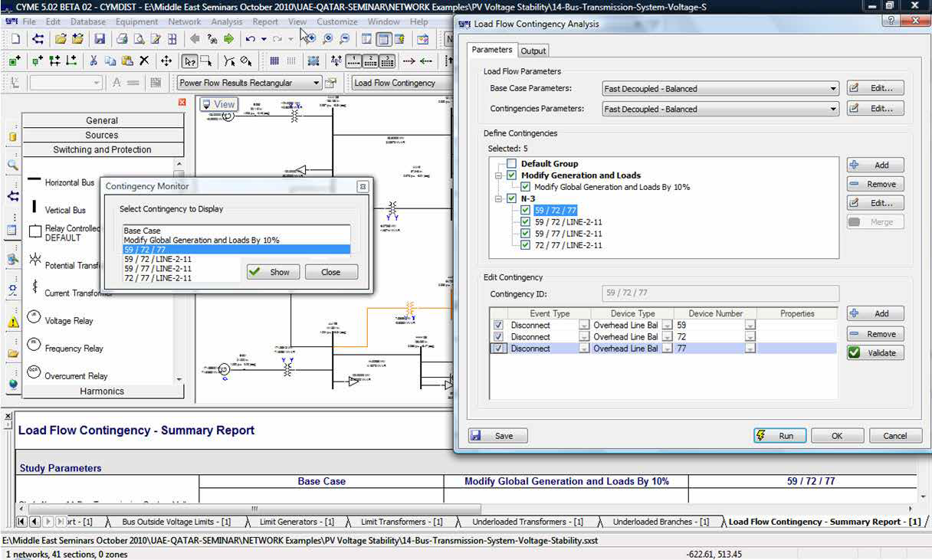Uncheck the 59 / 72 / LINE-2-11 contingency
Viewport: 932px width, 560px height.
pyautogui.click(x=525, y=222)
